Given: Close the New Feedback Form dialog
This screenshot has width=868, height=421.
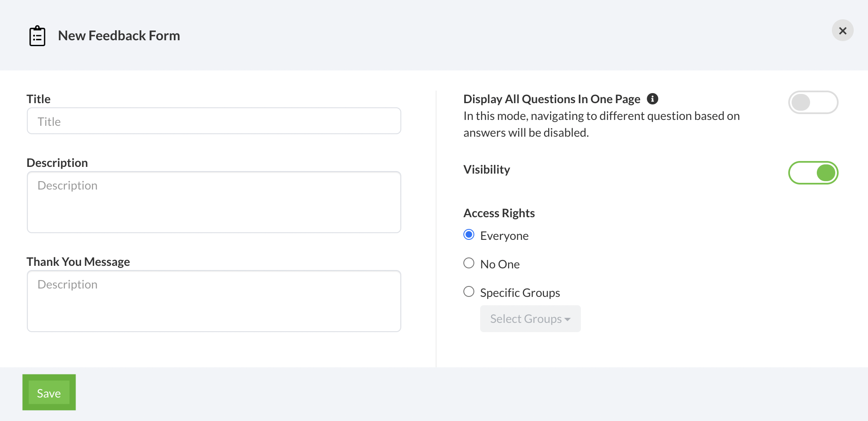Looking at the screenshot, I should click(842, 31).
